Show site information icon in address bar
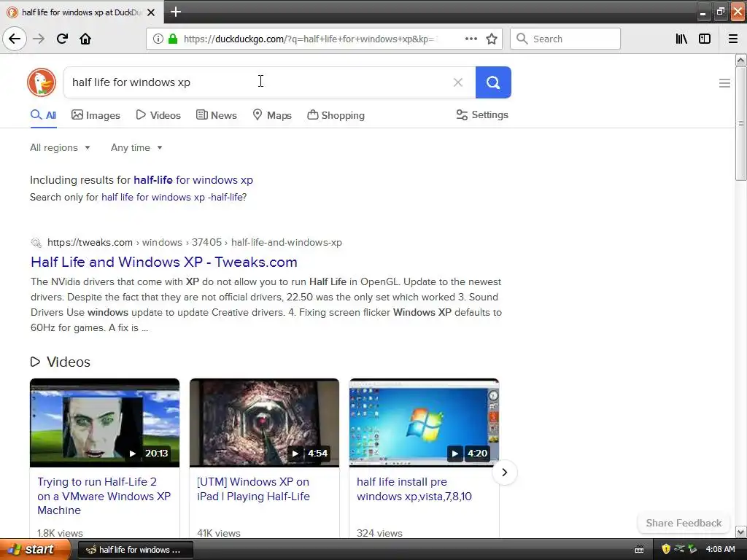The image size is (747, 560). click(x=158, y=39)
